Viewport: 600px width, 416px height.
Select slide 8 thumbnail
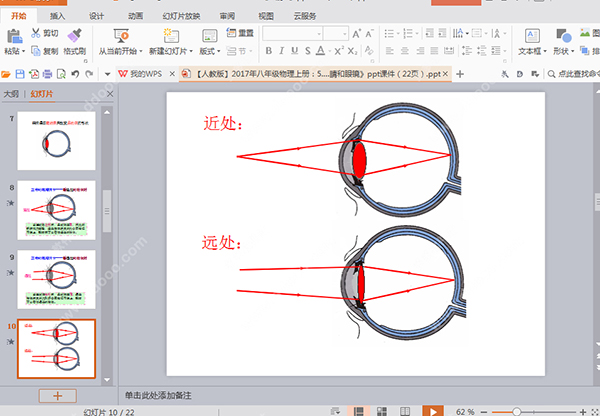coord(56,210)
